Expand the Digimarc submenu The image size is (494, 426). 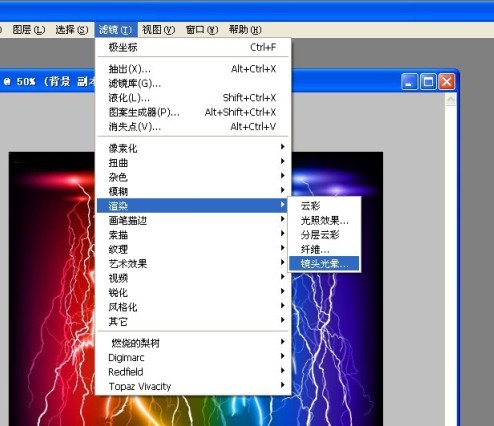[193, 358]
